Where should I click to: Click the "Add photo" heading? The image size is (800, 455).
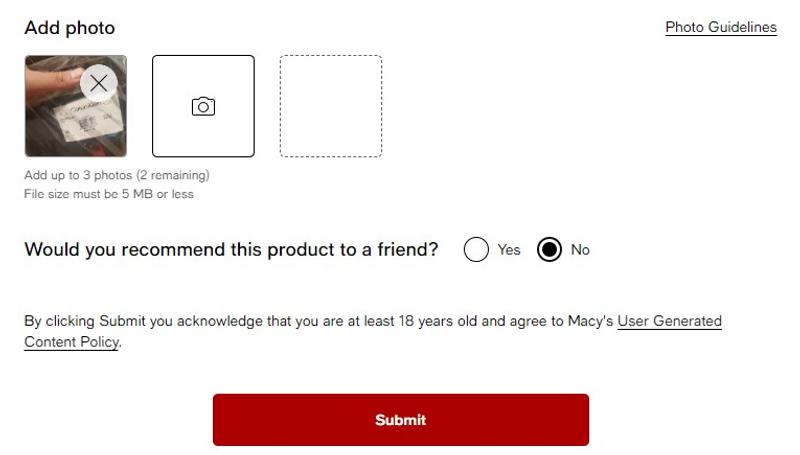tap(69, 28)
